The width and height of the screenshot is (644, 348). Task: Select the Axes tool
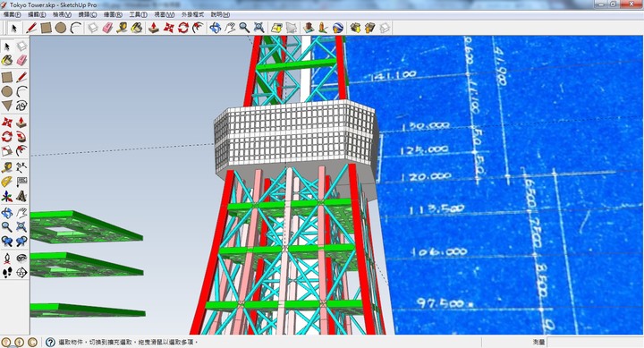(x=7, y=196)
